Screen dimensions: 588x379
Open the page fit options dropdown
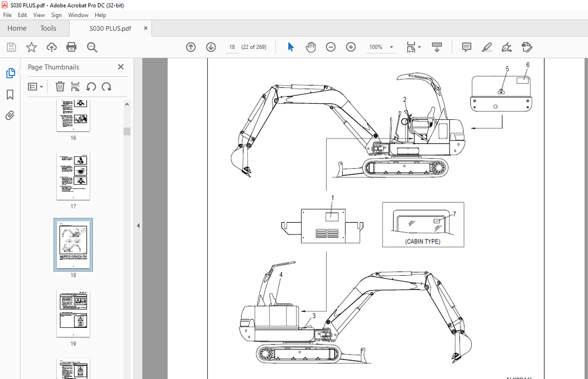click(x=419, y=47)
